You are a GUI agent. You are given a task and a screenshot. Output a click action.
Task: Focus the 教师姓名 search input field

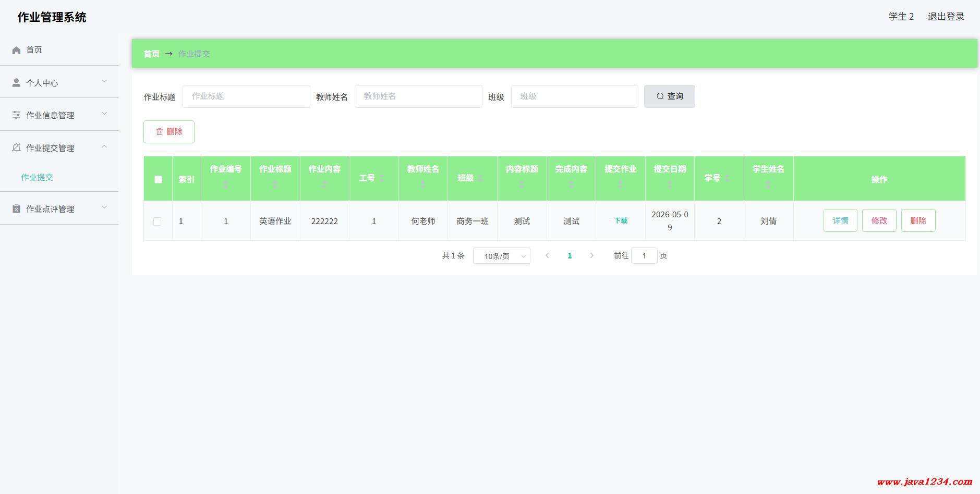418,96
